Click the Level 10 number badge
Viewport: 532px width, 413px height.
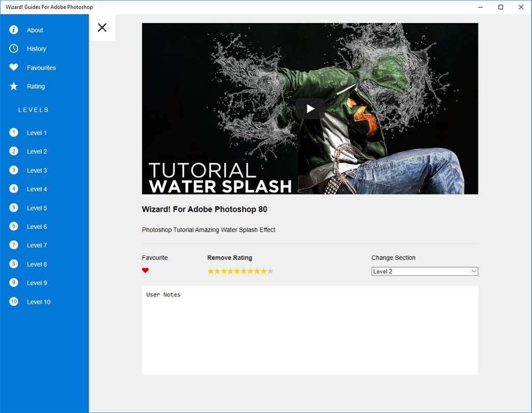point(14,301)
